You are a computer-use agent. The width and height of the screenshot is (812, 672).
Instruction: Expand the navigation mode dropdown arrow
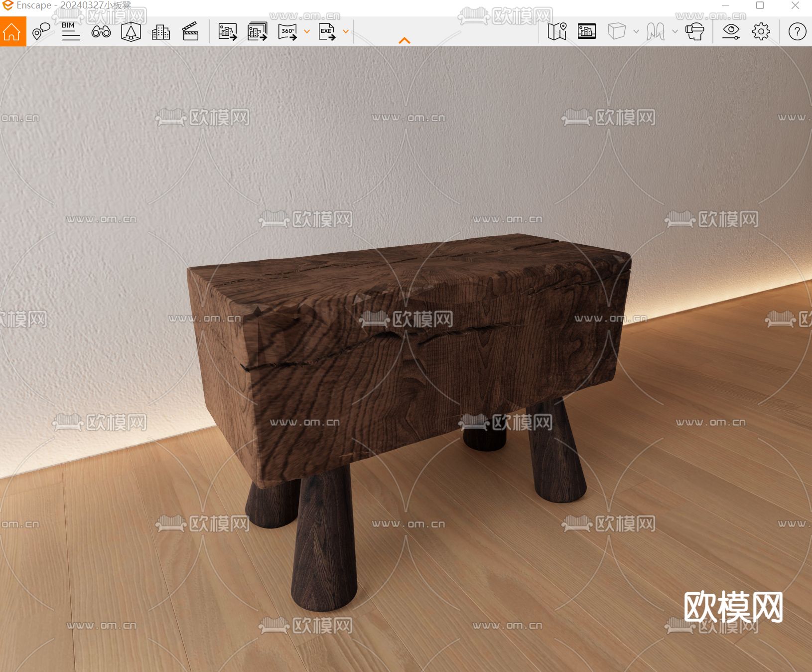pyautogui.click(x=675, y=31)
